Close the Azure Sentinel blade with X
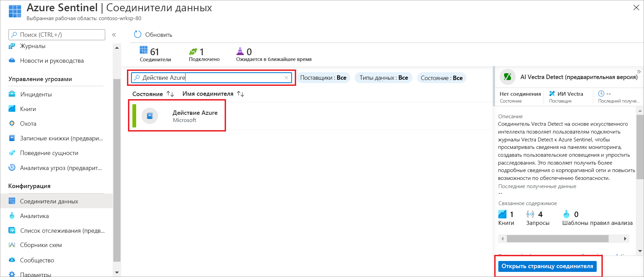The image size is (644, 277). click(636, 7)
